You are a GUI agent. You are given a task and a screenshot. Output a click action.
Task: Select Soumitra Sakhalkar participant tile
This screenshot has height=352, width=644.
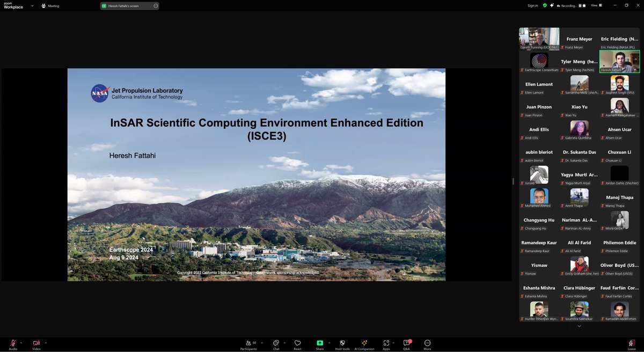pos(579,311)
